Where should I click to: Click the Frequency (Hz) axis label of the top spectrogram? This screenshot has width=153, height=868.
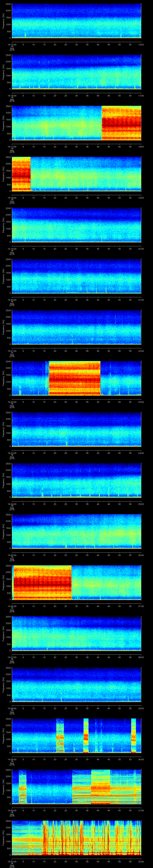point(3,21)
